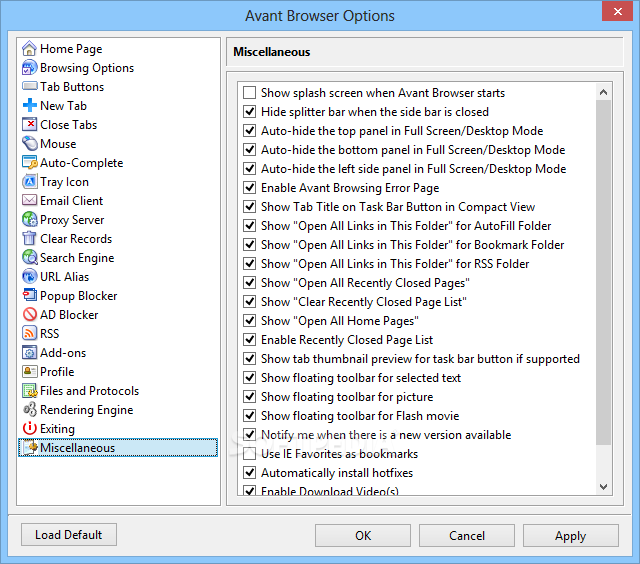Toggle Open All Links for Bookmark Folder
This screenshot has width=640, height=564.
click(249, 244)
